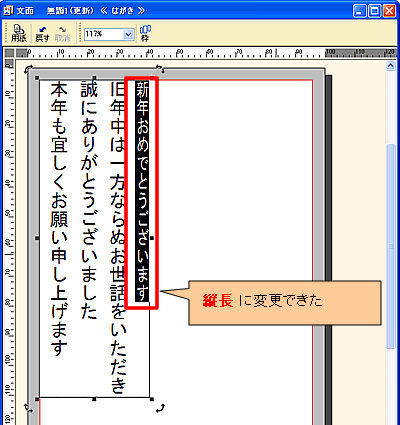Click the vertical ruler on left side
Image resolution: width=400 pixels, height=425 pixels.
[9, 242]
